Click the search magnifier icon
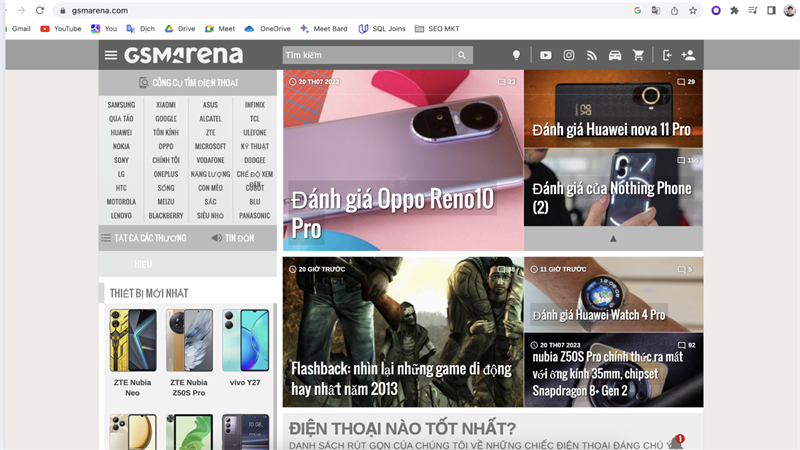The image size is (800, 450). point(462,55)
